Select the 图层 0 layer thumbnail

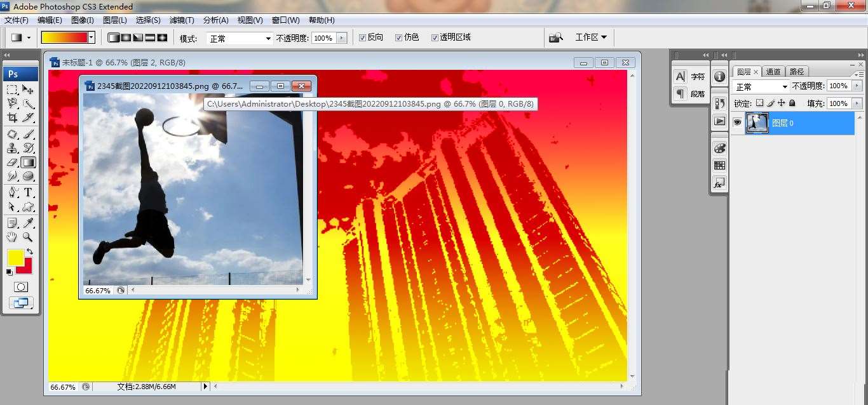(757, 123)
